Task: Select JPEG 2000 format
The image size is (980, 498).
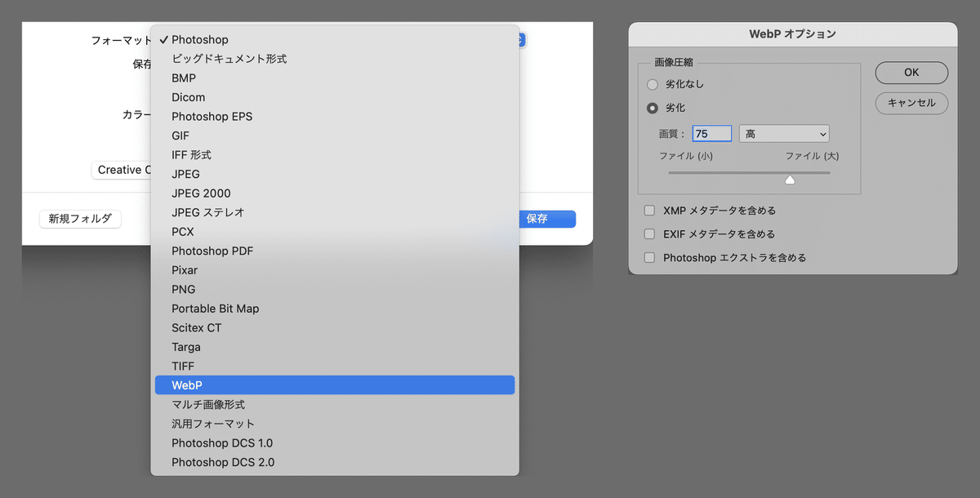Action: pyautogui.click(x=335, y=193)
